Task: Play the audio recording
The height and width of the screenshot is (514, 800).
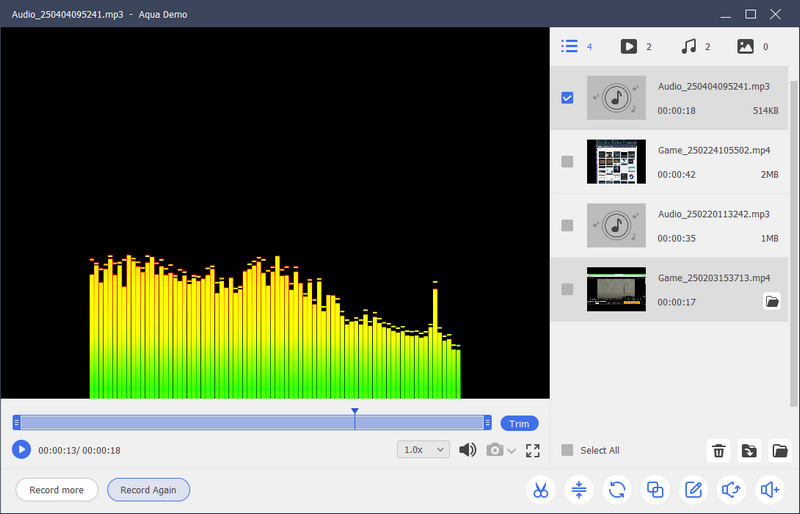Action: pos(21,450)
